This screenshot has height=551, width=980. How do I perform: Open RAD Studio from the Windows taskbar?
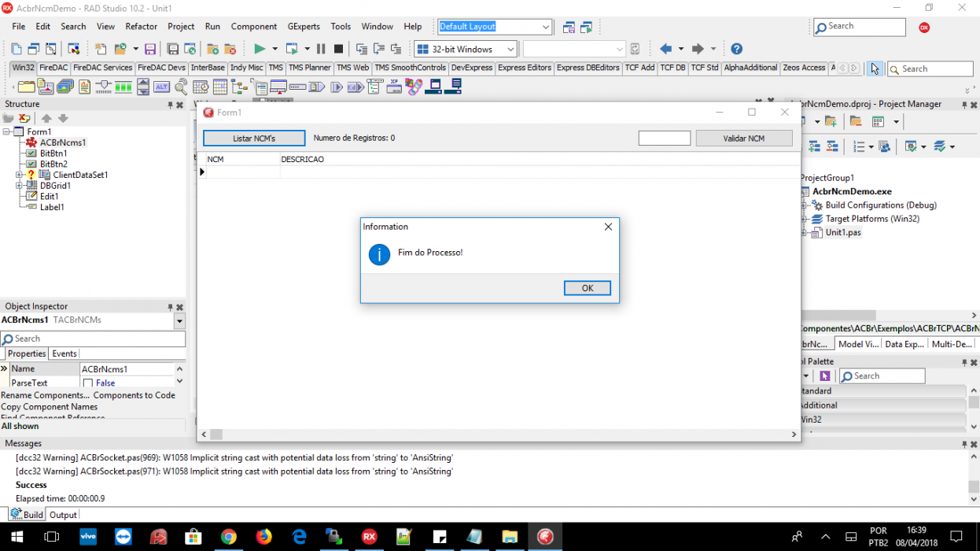[369, 537]
